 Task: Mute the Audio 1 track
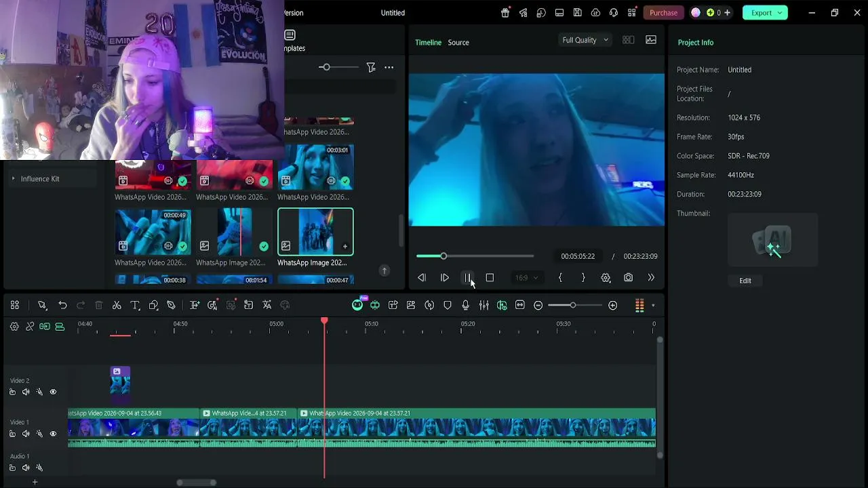(x=26, y=468)
